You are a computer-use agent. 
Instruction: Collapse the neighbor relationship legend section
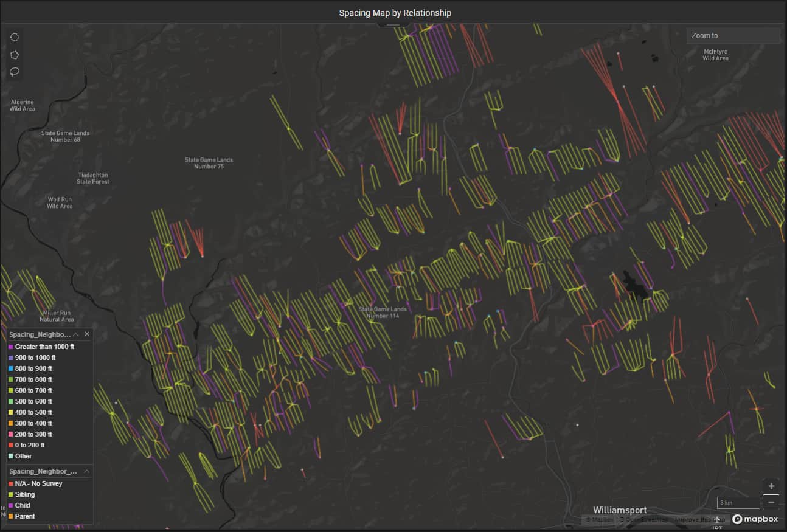[87, 471]
